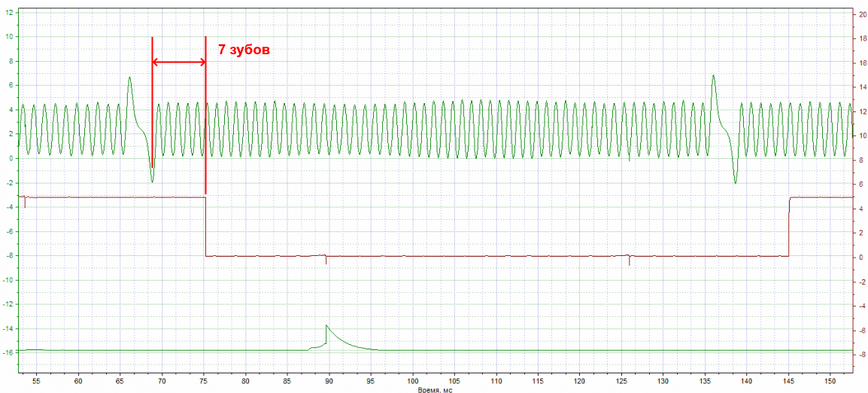Click the 12 value on green left axis

pyautogui.click(x=9, y=12)
